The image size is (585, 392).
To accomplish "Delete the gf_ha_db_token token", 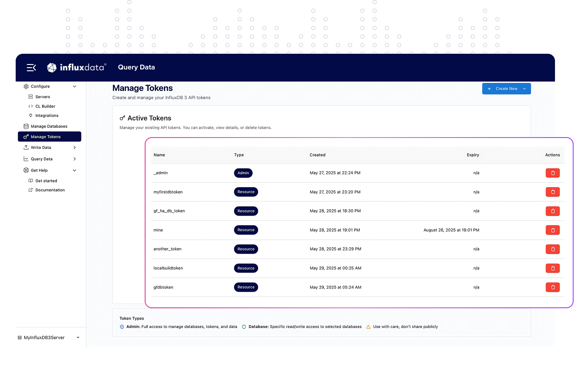I will [552, 211].
